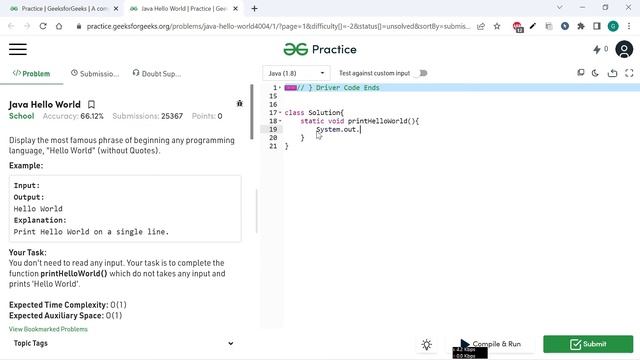The width and height of the screenshot is (640, 360).
Task: Switch to the Problem tab
Action: 31,73
